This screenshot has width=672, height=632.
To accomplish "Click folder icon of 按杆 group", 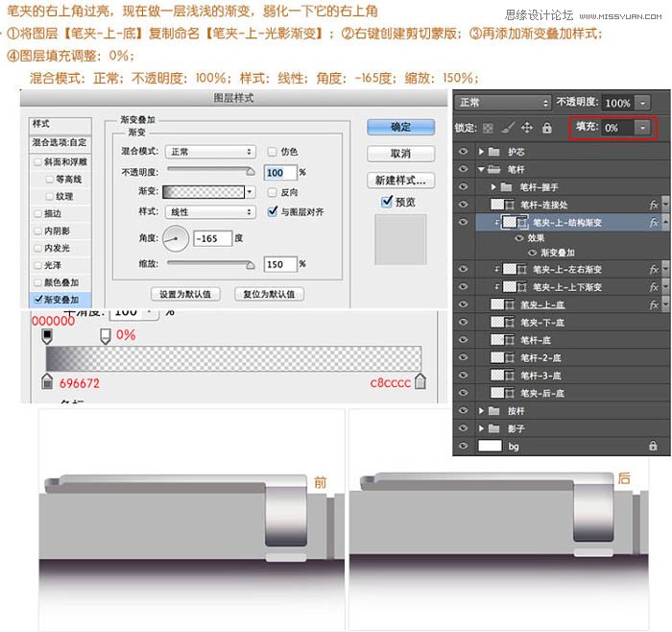I will [494, 411].
